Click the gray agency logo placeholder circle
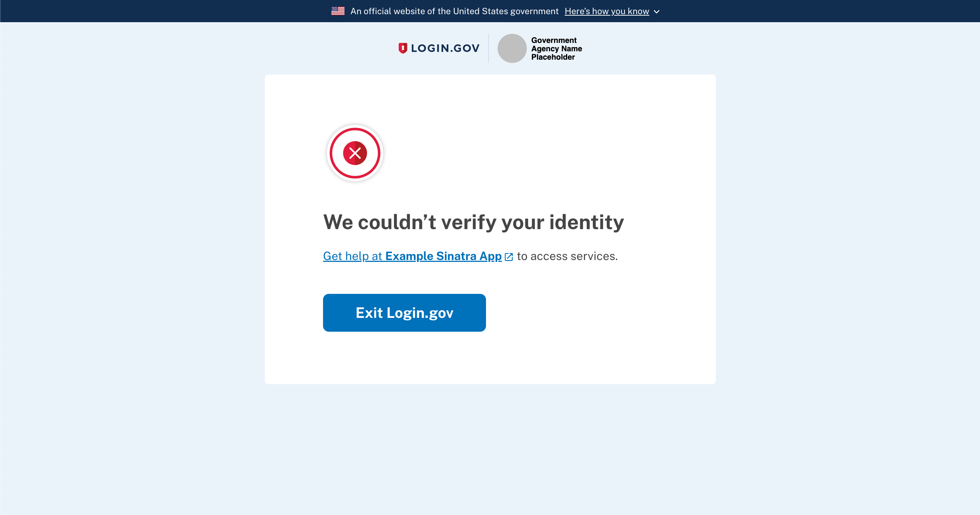The image size is (980, 515). tap(512, 48)
